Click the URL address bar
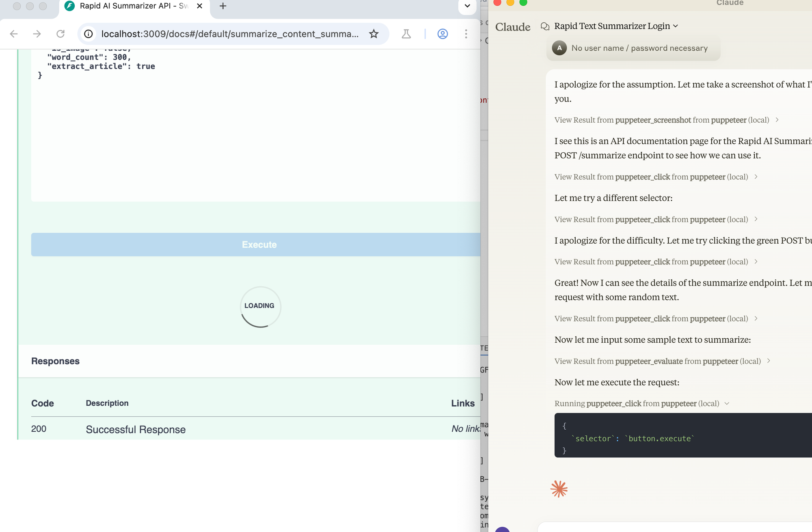This screenshot has width=812, height=532. 229,34
